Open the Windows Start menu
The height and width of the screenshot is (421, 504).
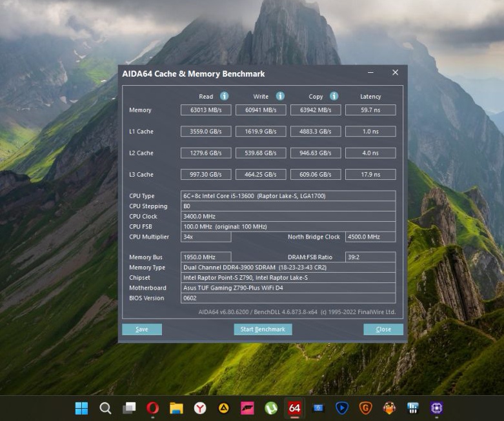pos(81,408)
